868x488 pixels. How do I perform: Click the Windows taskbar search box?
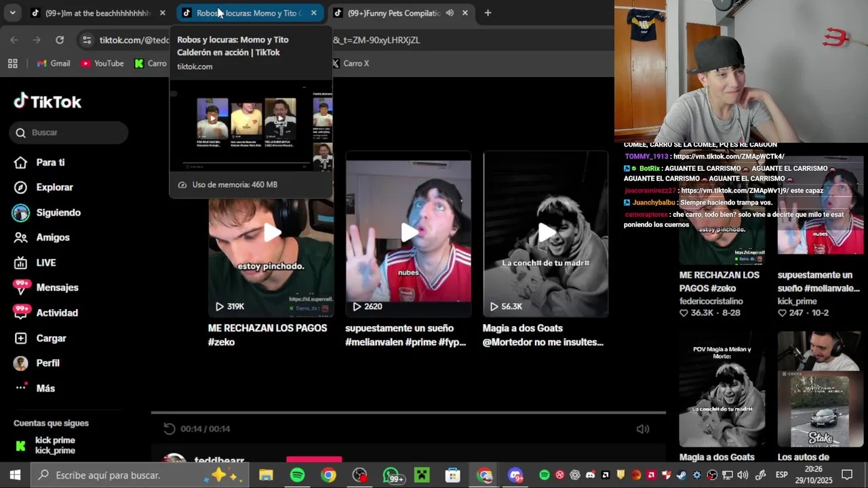140,475
